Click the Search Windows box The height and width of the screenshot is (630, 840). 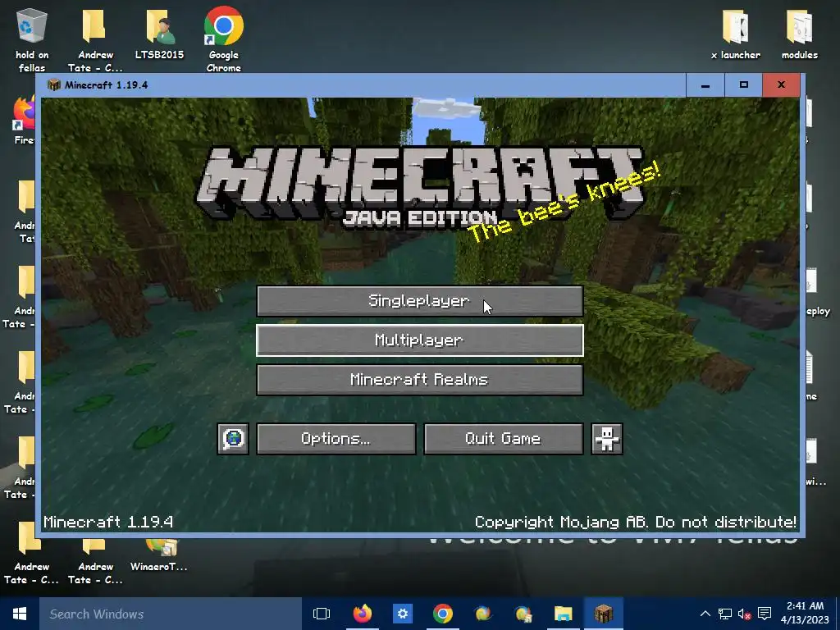tap(171, 614)
